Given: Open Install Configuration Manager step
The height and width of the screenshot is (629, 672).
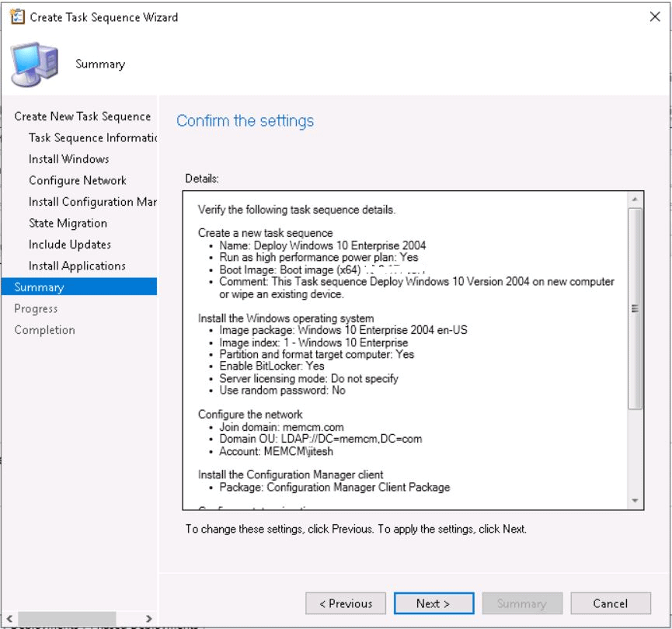Looking at the screenshot, I should click(x=92, y=202).
